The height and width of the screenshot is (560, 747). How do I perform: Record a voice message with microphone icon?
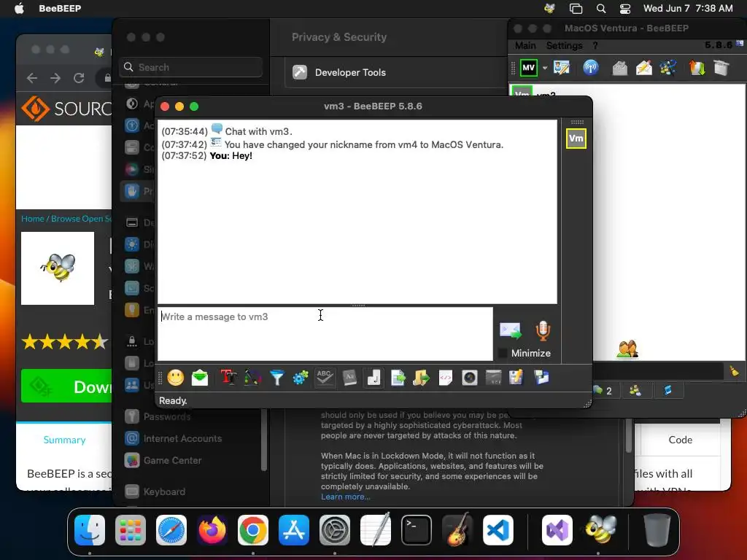543,331
